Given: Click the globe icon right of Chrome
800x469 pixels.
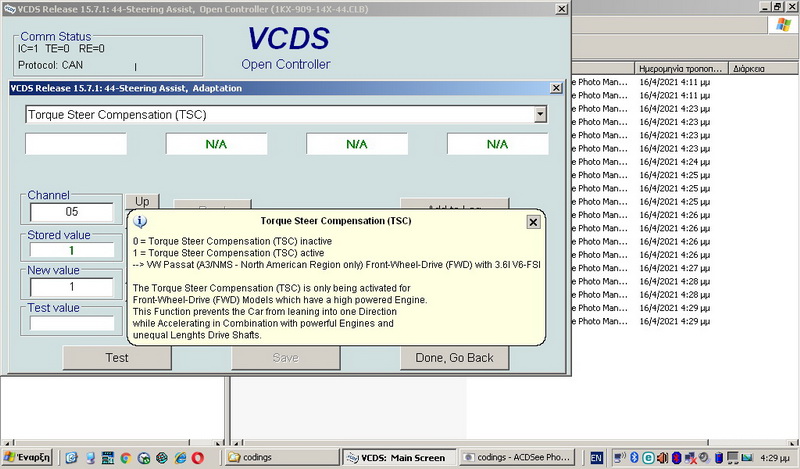Looking at the screenshot, I should (144, 458).
